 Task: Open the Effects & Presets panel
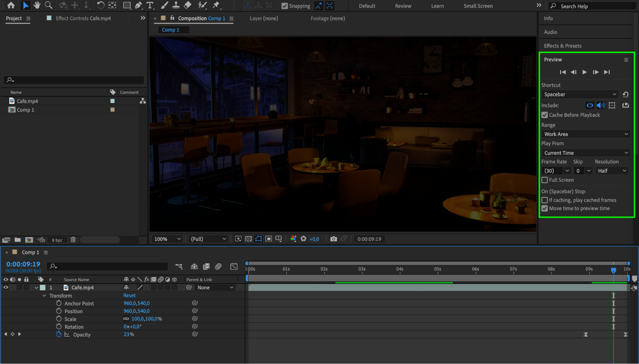[x=562, y=46]
